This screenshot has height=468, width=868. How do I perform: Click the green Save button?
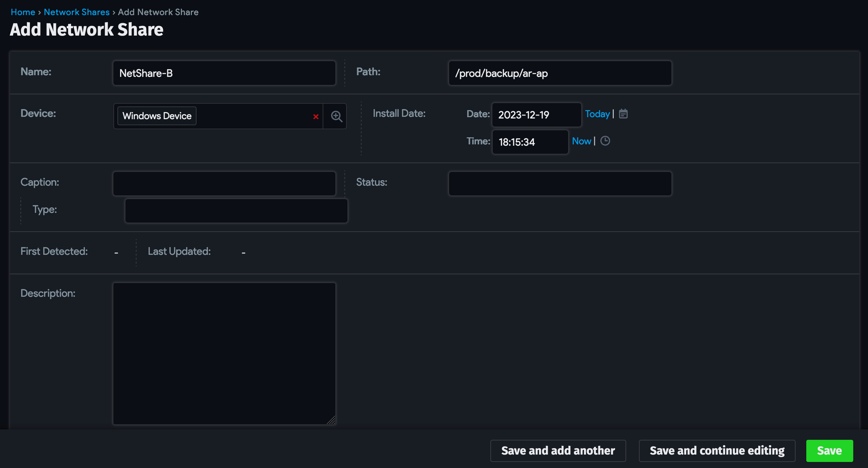(829, 451)
